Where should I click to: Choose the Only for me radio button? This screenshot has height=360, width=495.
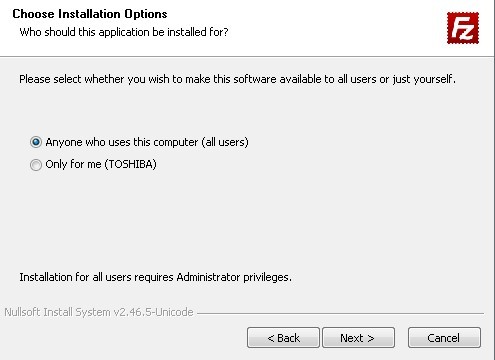click(36, 165)
